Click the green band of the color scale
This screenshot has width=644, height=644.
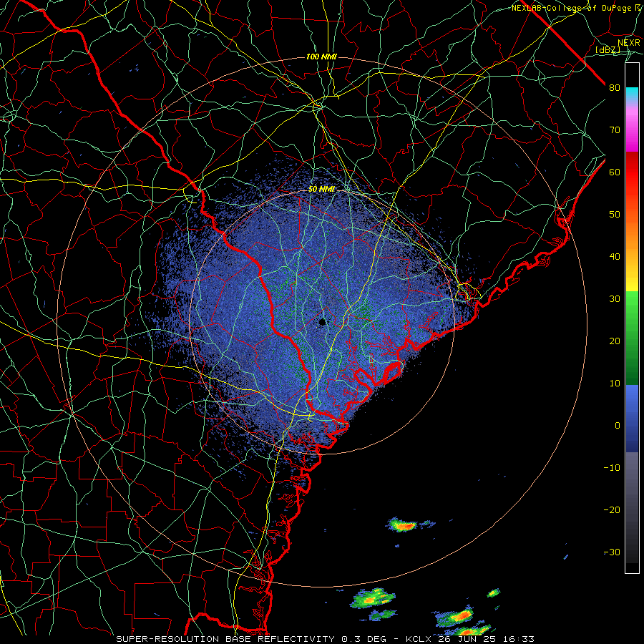coord(632,338)
